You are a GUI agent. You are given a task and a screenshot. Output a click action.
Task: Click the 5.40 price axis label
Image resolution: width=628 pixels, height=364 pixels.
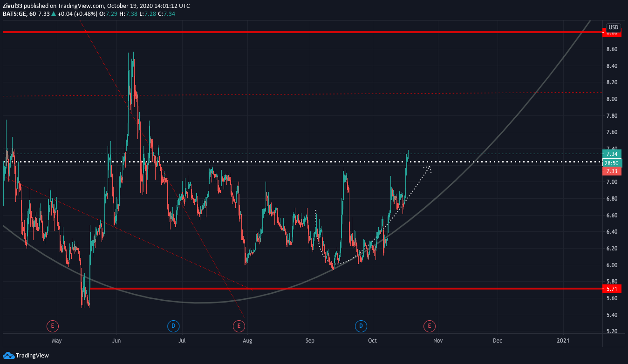[612, 315]
